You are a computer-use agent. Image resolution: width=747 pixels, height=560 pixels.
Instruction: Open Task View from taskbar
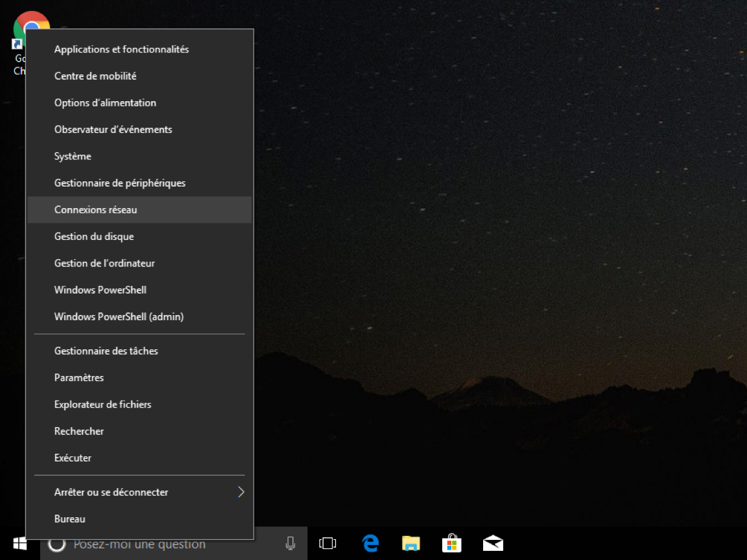point(327,543)
